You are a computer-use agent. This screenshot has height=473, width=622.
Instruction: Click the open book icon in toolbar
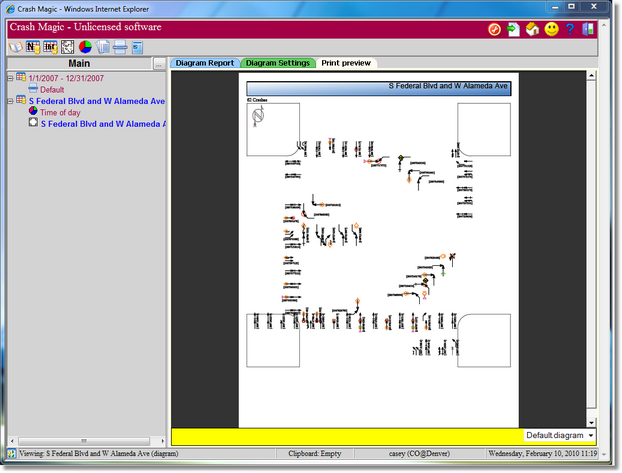pyautogui.click(x=16, y=46)
